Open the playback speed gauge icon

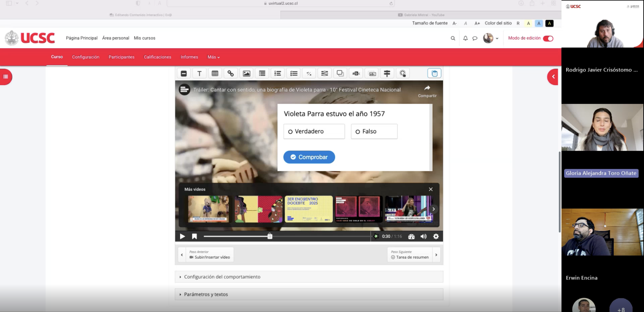coord(411,237)
